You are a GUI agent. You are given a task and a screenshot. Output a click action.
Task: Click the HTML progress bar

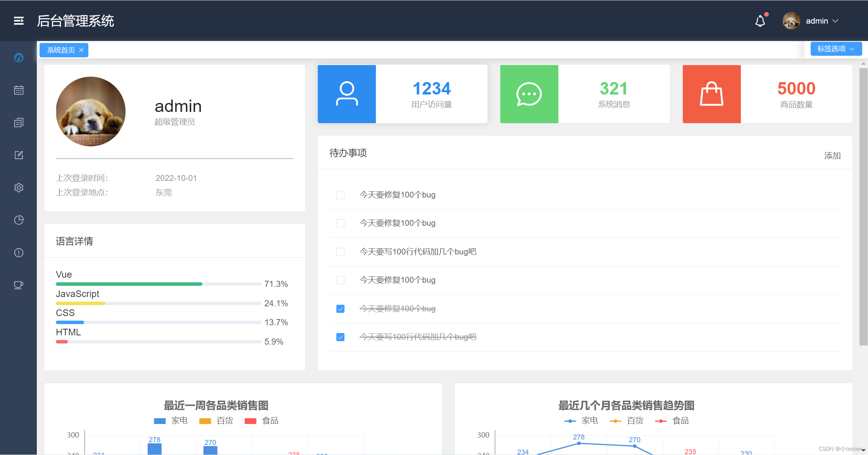coord(158,342)
